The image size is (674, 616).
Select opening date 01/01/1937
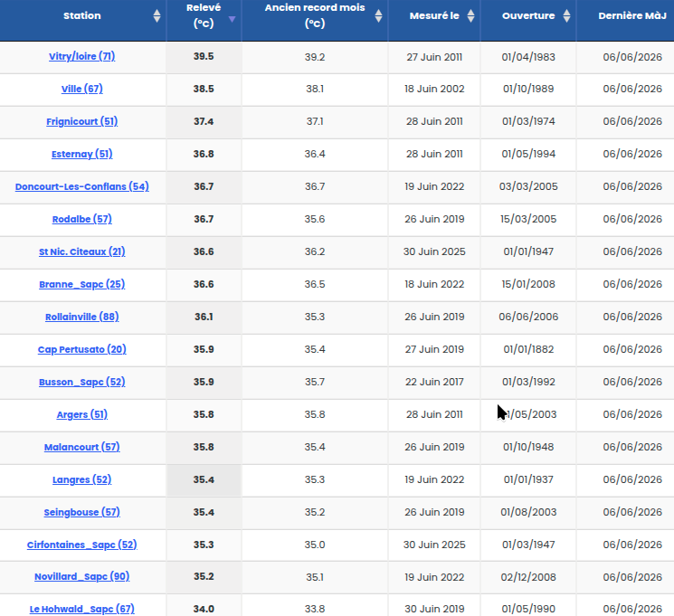pos(528,479)
